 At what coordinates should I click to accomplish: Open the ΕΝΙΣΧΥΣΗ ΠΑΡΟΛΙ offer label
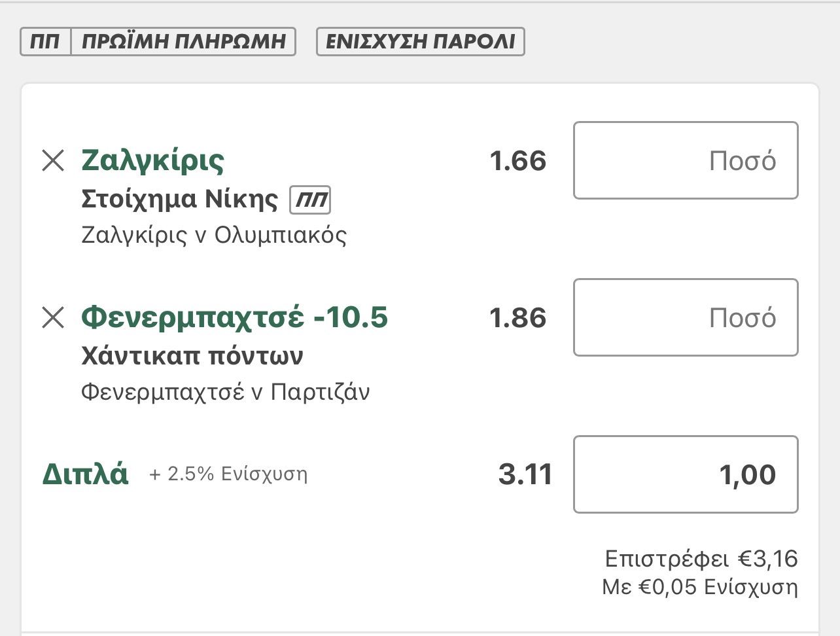coord(420,42)
